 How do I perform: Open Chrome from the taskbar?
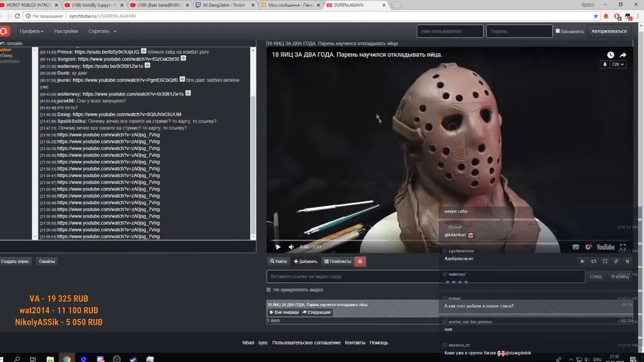(x=67, y=359)
